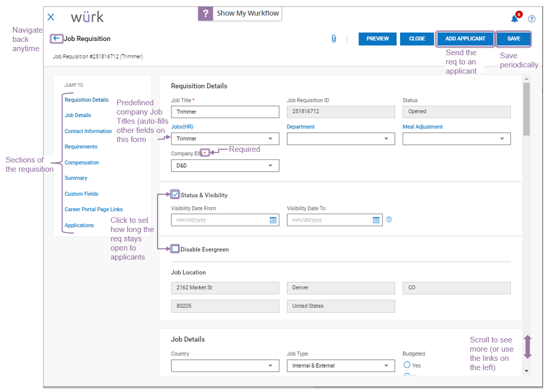Open the Visibility Date To calendar icon
Viewport: 553px width, 392px height.
pos(376,220)
